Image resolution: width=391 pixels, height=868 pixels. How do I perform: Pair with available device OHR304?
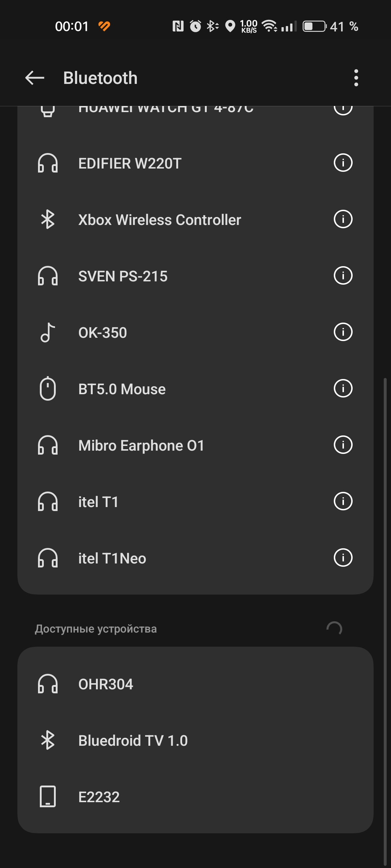(x=195, y=684)
